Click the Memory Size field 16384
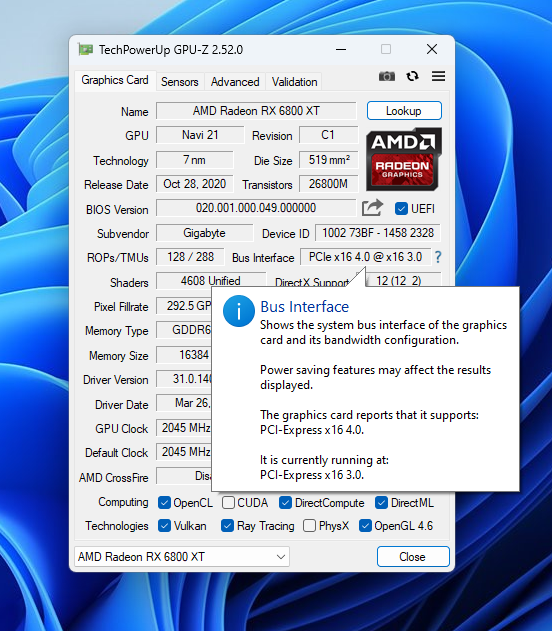The height and width of the screenshot is (631, 552). (184, 355)
